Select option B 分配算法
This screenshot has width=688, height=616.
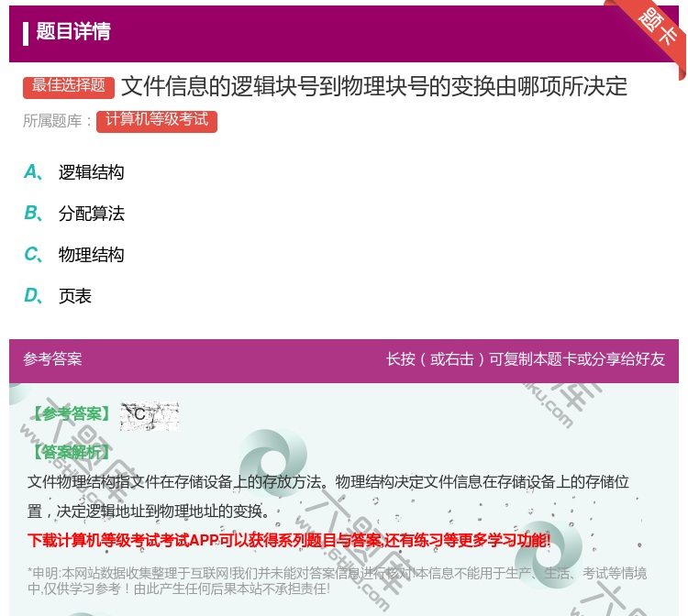click(74, 213)
